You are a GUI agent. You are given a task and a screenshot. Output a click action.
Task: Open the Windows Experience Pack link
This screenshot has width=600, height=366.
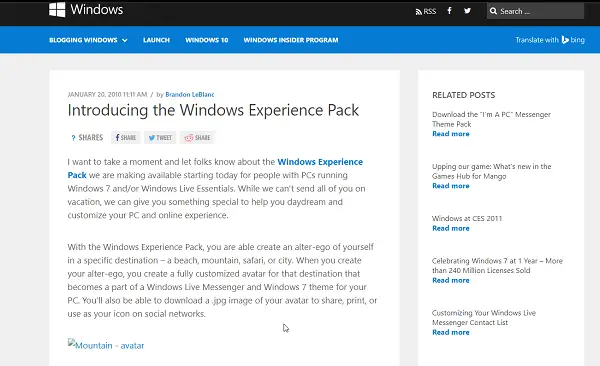215,168
